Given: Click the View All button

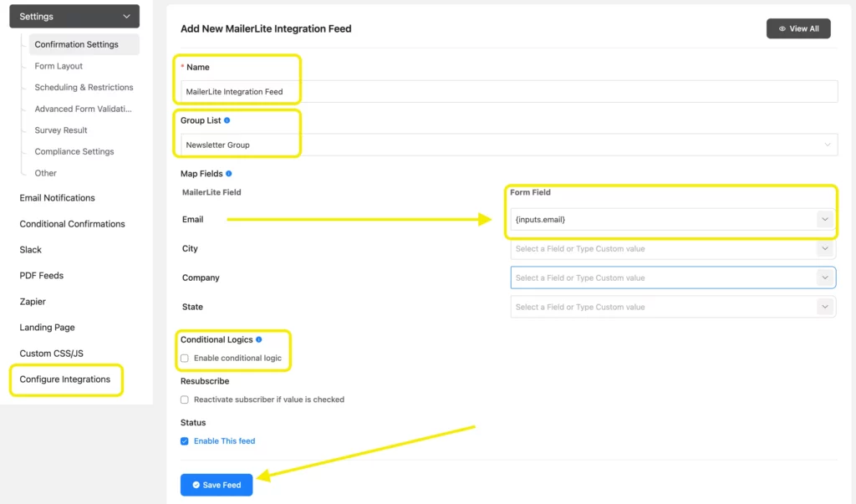Looking at the screenshot, I should pos(798,28).
